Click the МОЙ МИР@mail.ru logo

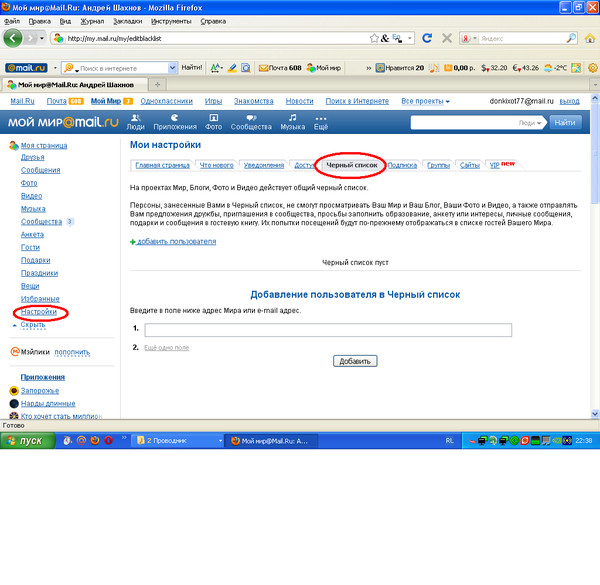pos(63,122)
